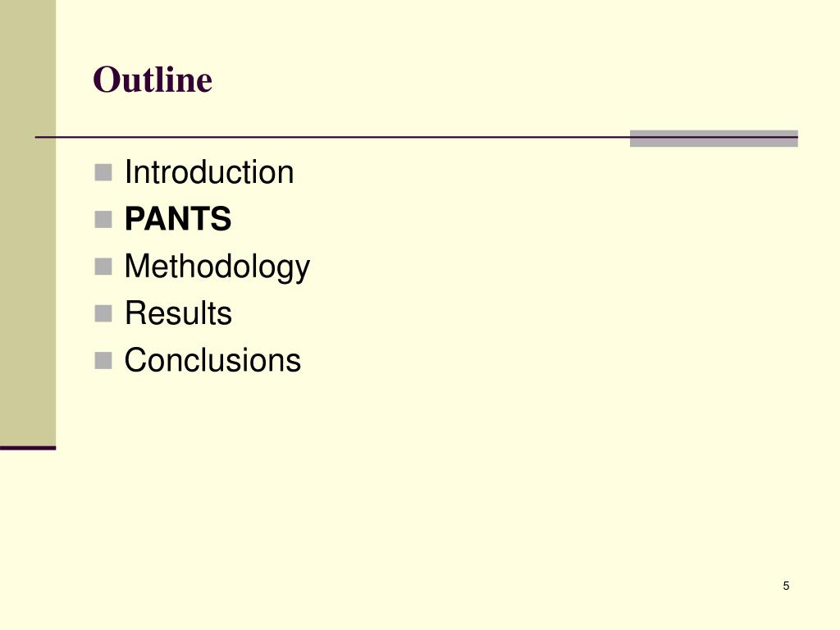Click the gray bullet beside Introduction
840x630 pixels.
(103, 172)
